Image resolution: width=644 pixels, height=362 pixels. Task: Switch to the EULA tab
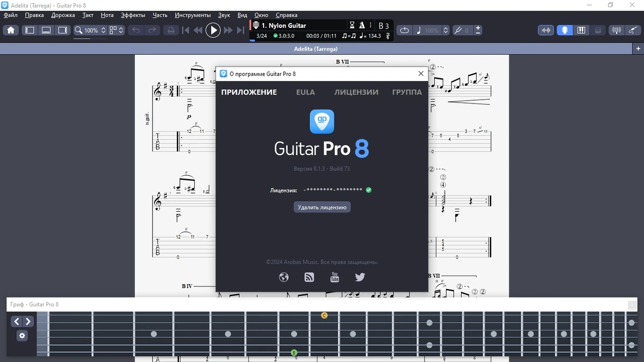click(x=305, y=92)
